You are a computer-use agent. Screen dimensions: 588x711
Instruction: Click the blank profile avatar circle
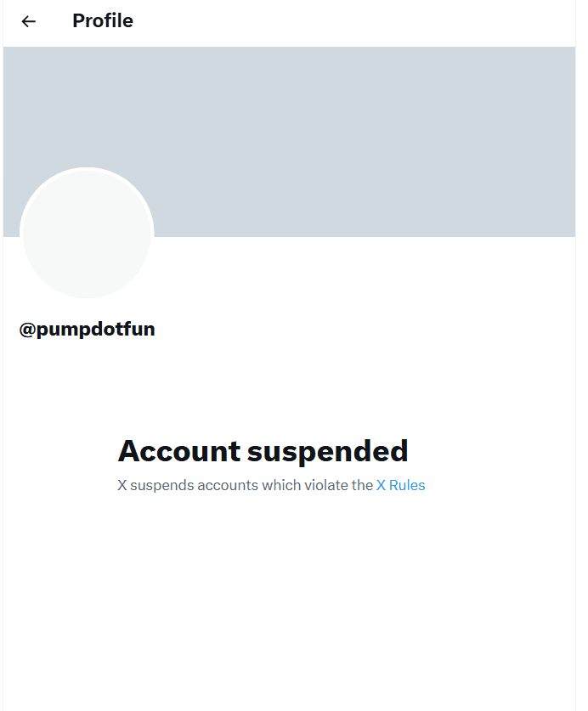tap(86, 234)
